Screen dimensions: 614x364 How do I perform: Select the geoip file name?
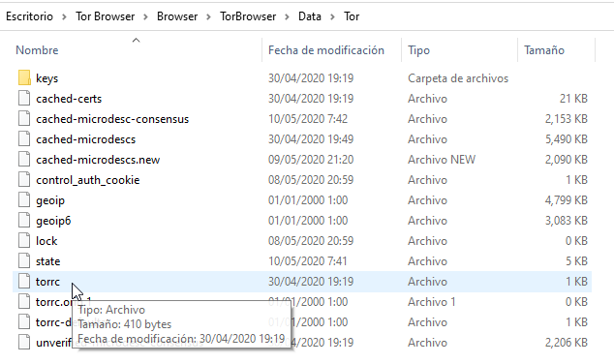[50, 200]
